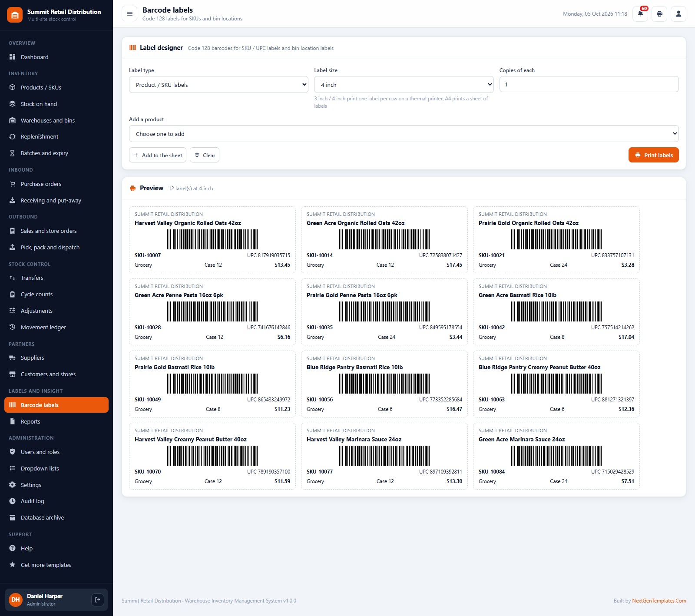This screenshot has height=616, width=695.
Task: Open Sales and store orders
Action: [x=56, y=231]
